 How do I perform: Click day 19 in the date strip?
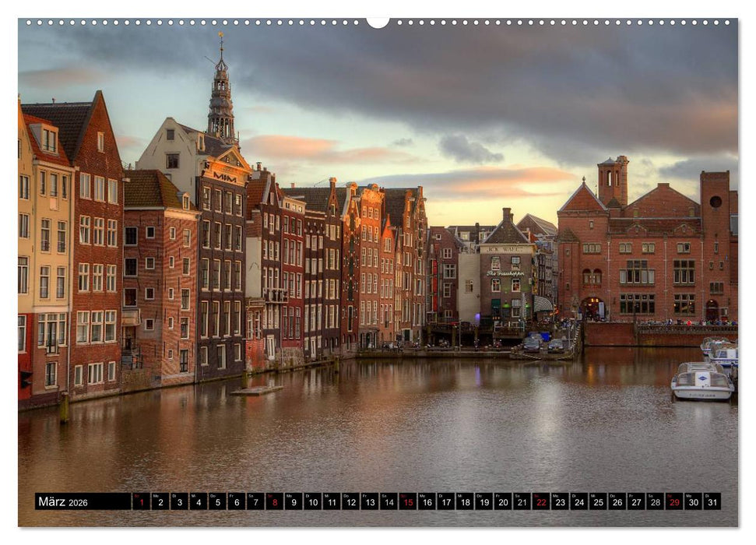483,502
